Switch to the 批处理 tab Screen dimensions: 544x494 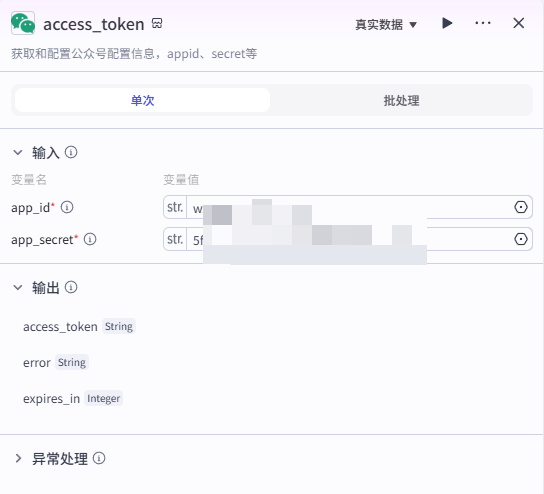point(401,101)
